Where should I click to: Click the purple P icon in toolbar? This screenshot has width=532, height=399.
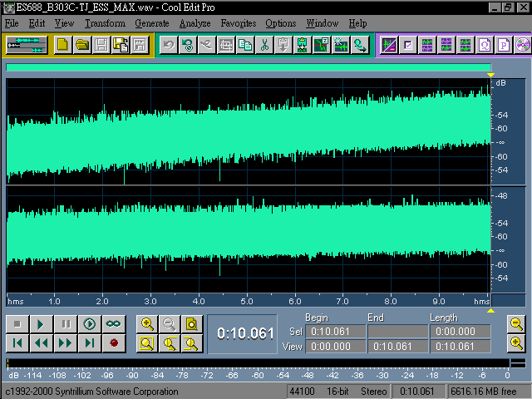504,45
